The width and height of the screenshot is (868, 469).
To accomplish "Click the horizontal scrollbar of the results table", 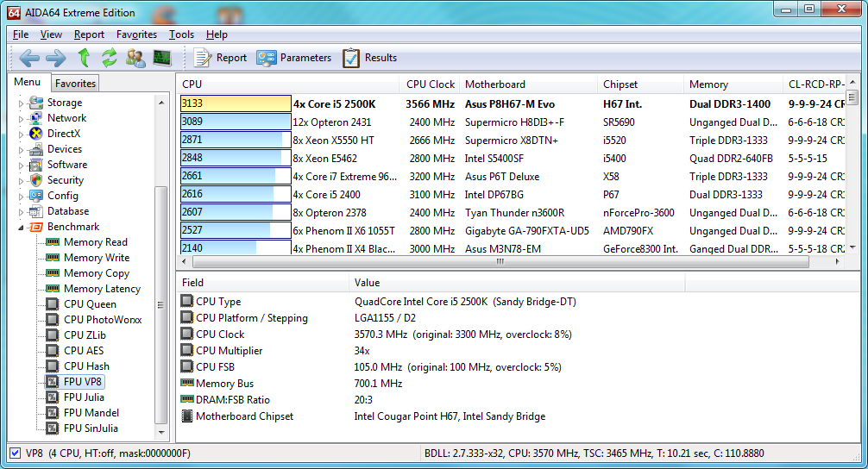I will point(500,261).
